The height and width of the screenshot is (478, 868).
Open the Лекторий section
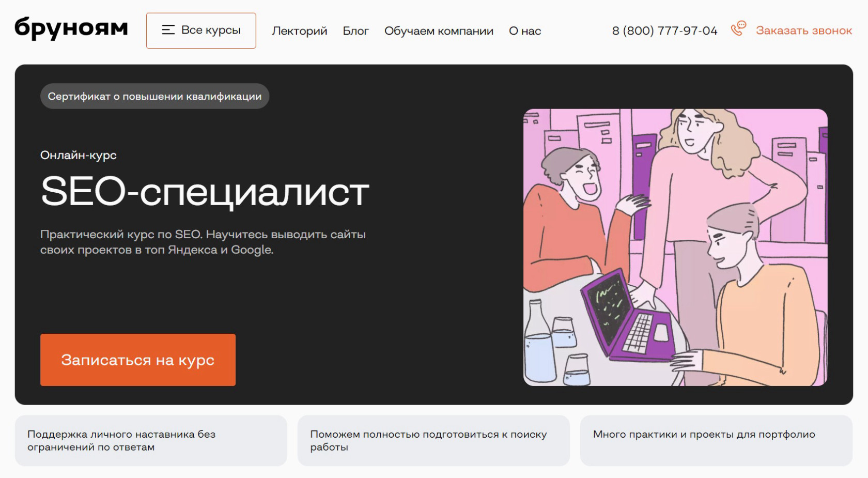pyautogui.click(x=299, y=31)
